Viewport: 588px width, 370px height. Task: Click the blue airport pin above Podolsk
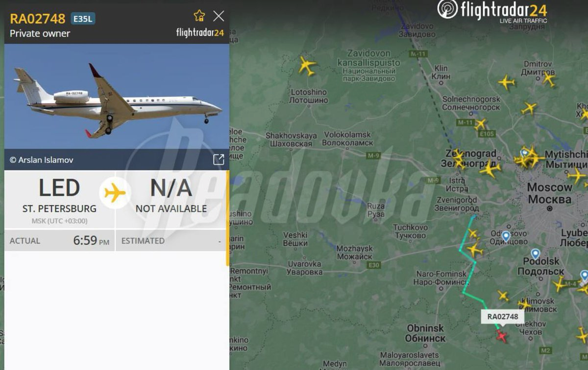tap(535, 254)
